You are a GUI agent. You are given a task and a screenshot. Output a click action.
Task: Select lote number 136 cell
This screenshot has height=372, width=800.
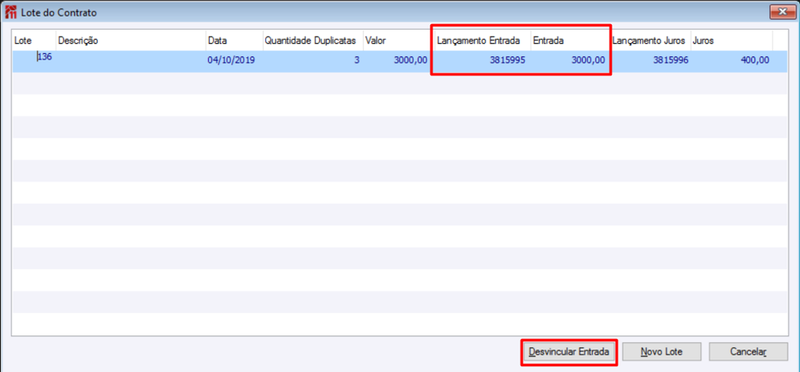pos(34,61)
